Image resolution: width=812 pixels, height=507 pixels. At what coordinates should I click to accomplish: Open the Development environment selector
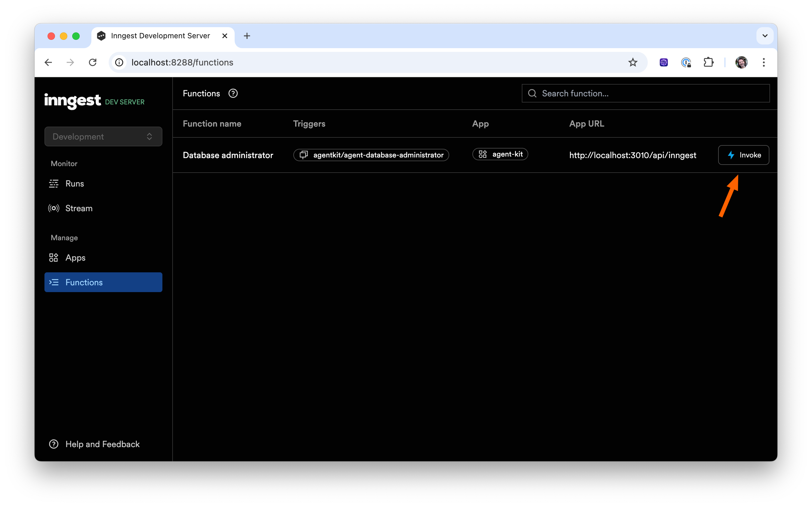click(x=103, y=136)
